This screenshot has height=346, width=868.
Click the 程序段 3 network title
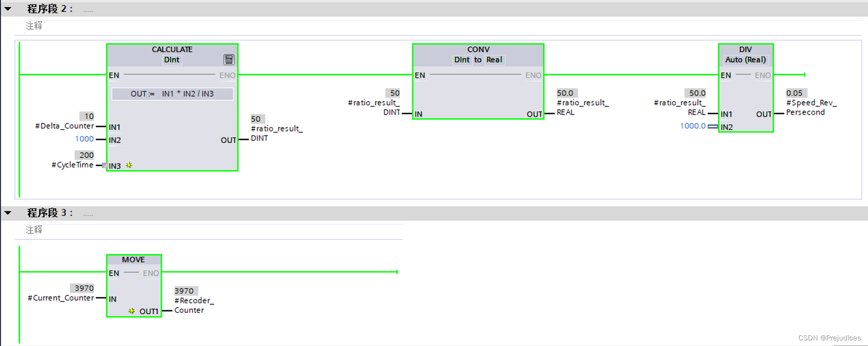click(x=50, y=213)
